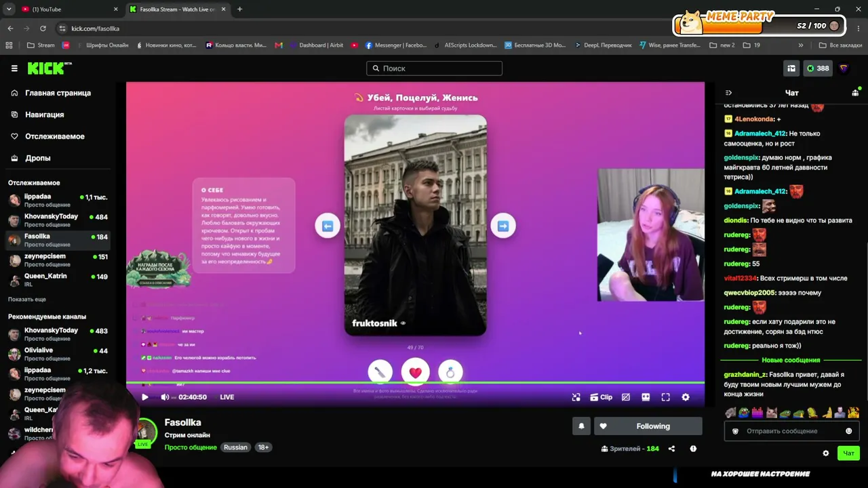
Task: Enter fullscreen in the player
Action: [x=666, y=397]
